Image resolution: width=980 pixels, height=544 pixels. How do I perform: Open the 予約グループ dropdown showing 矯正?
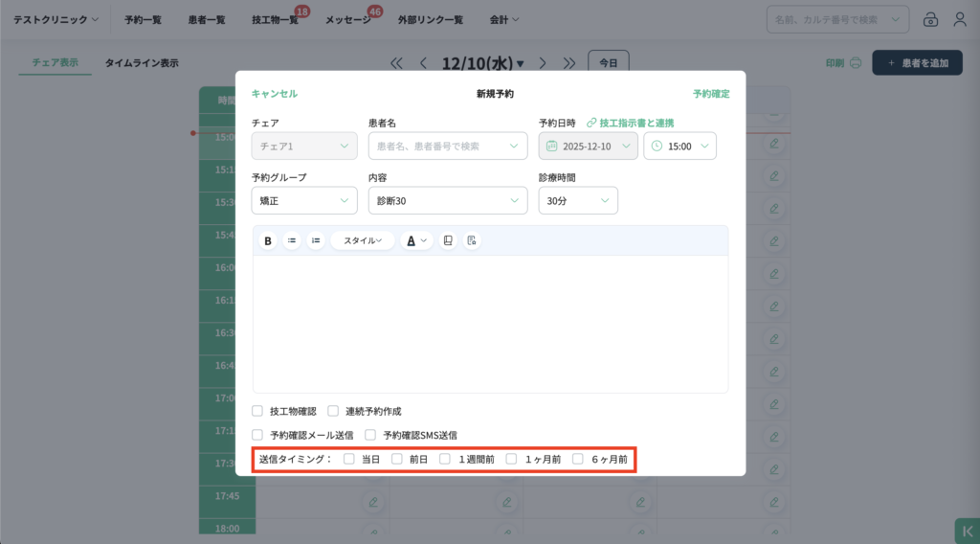304,200
